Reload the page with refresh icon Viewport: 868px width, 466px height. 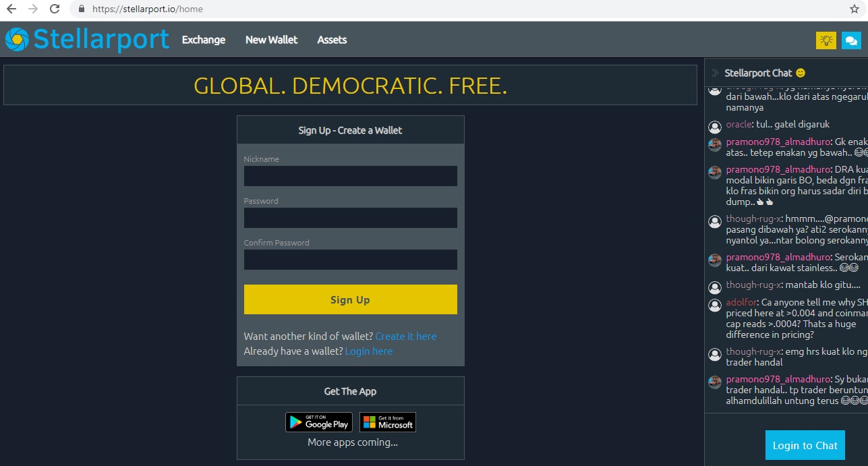pyautogui.click(x=55, y=9)
